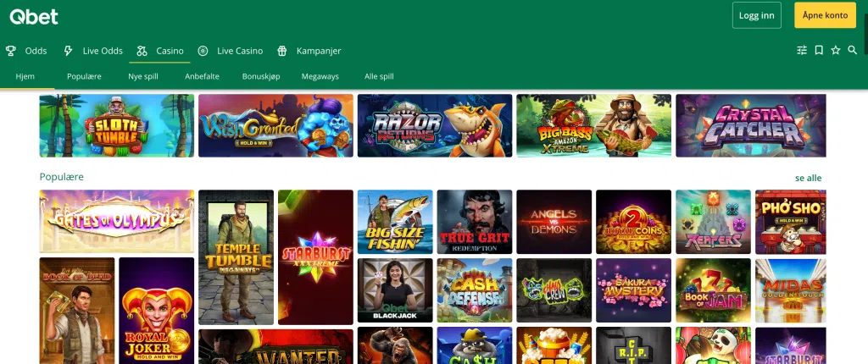The width and height of the screenshot is (868, 364).
Task: Open Angels vs Demons game
Action: tap(554, 222)
